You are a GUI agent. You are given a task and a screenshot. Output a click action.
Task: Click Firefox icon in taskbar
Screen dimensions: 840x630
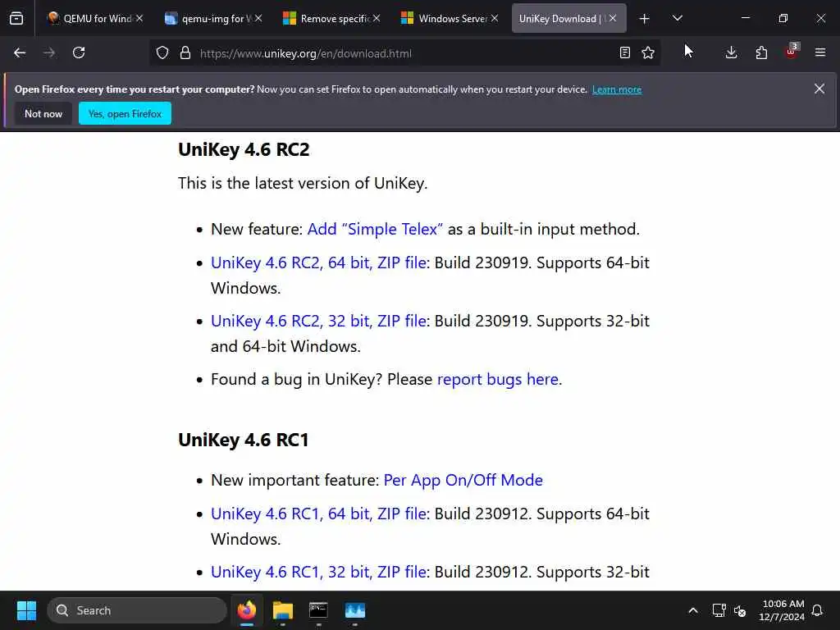pos(247,610)
